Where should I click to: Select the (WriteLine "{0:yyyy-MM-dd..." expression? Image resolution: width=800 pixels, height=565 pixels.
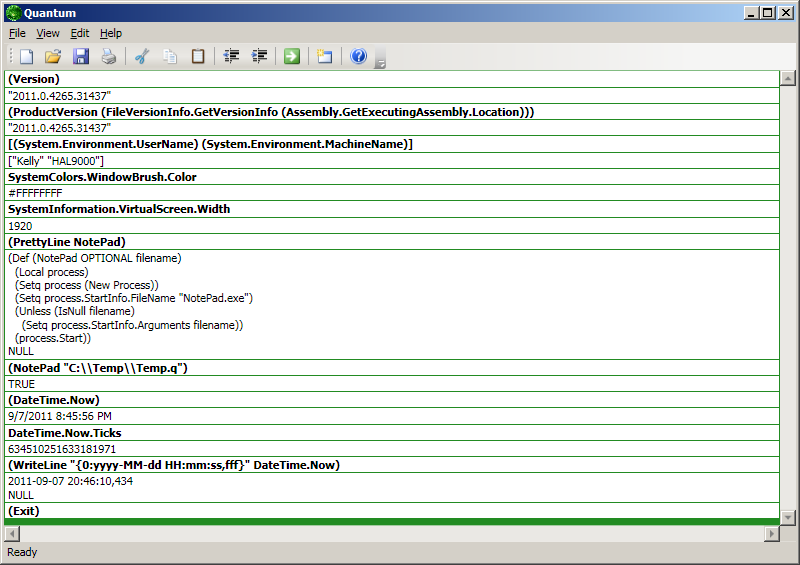point(174,465)
